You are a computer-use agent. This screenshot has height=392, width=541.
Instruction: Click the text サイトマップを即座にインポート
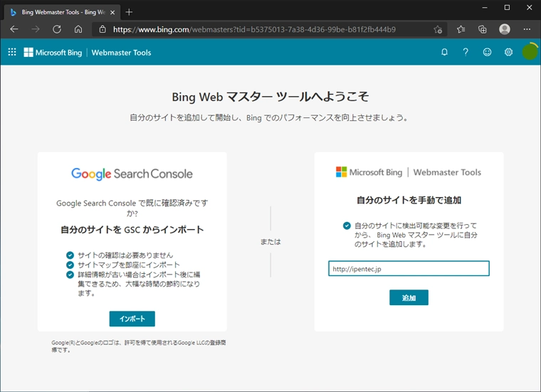(129, 265)
